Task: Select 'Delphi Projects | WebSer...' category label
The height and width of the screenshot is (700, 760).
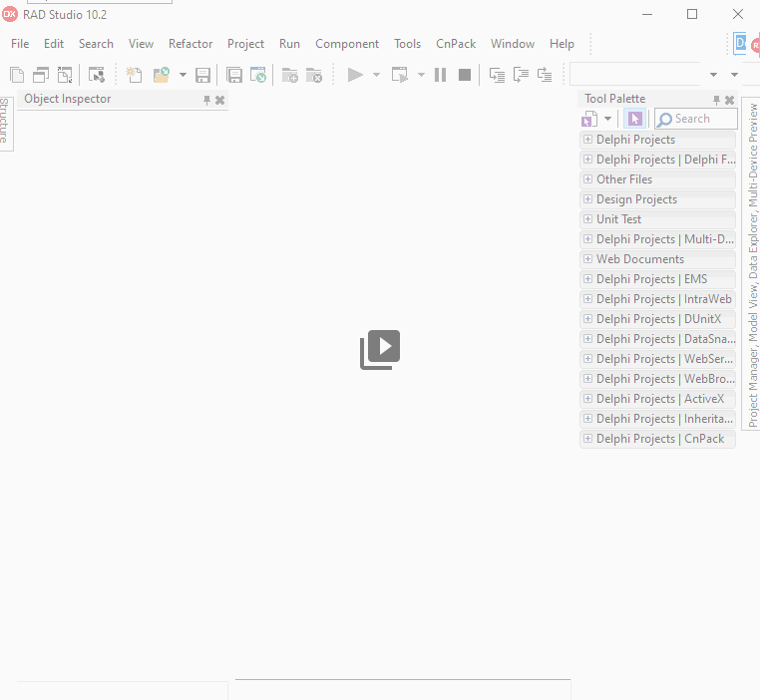Action: coord(664,359)
